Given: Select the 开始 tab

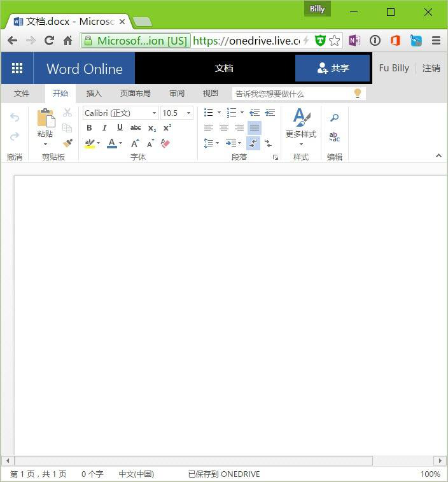Looking at the screenshot, I should click(60, 94).
